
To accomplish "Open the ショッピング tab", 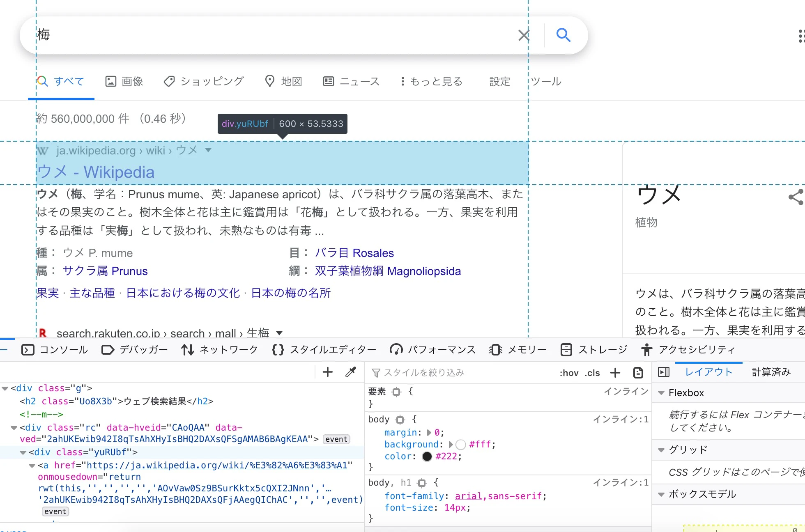I will tap(204, 81).
